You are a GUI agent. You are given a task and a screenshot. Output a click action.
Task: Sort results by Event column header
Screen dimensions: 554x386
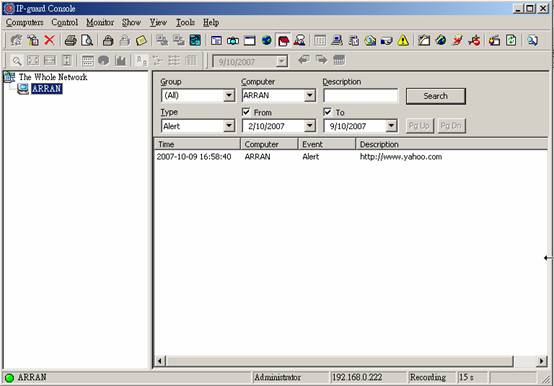[327, 144]
